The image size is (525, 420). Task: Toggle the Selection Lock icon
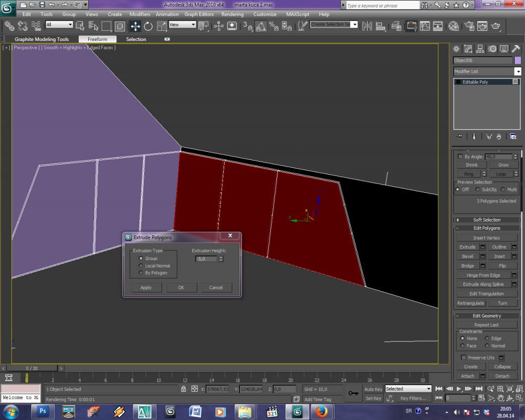[184, 389]
